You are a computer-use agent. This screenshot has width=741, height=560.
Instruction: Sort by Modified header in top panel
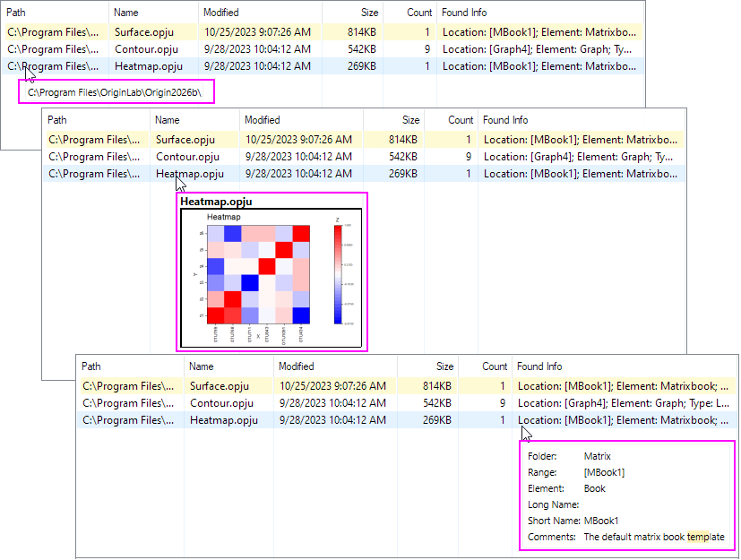pyautogui.click(x=220, y=13)
